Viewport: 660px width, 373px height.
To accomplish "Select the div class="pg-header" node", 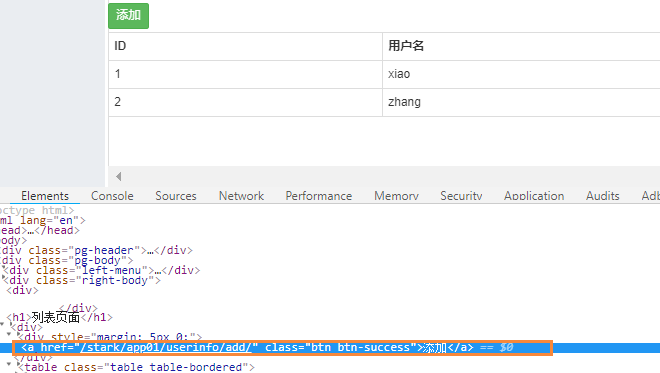I will 96,250.
